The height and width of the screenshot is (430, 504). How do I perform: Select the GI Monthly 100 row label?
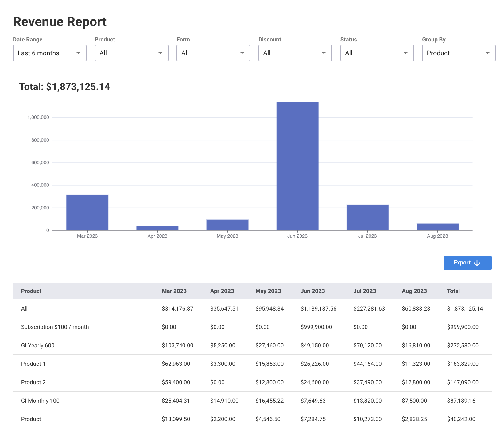40,401
